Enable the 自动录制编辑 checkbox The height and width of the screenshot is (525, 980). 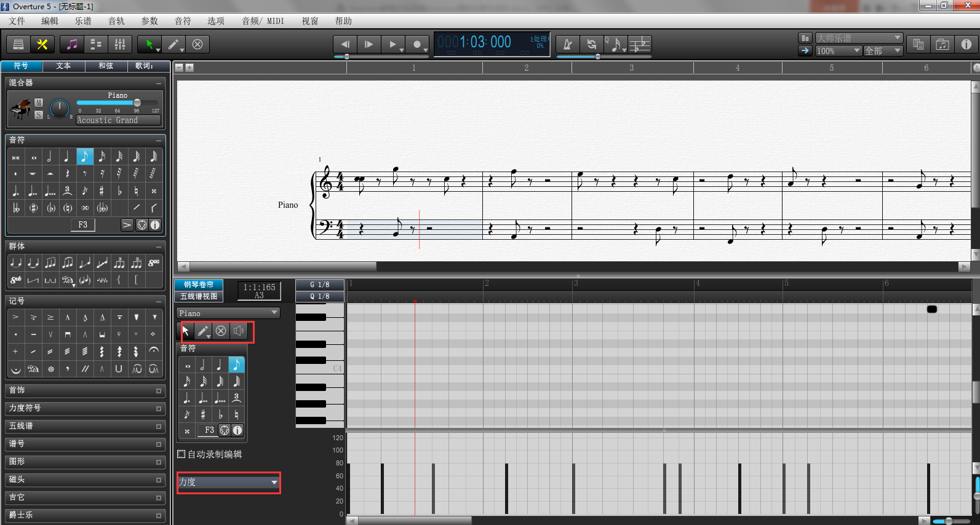click(181, 454)
